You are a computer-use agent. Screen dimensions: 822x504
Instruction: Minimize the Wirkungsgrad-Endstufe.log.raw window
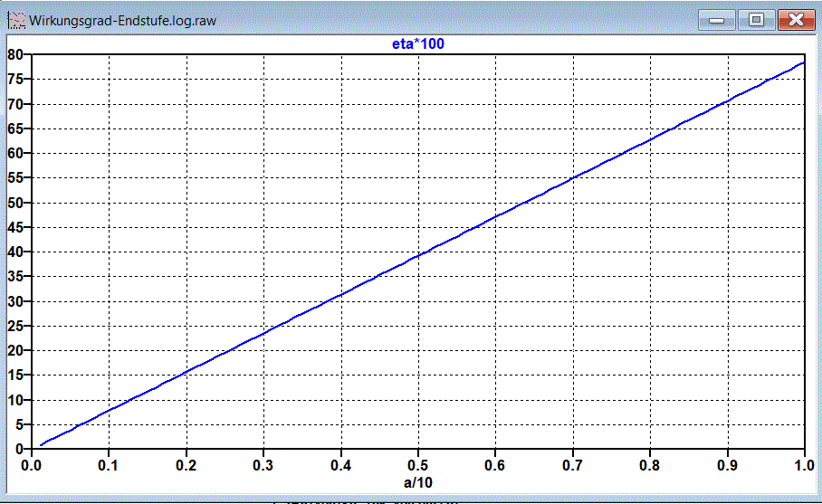click(717, 20)
